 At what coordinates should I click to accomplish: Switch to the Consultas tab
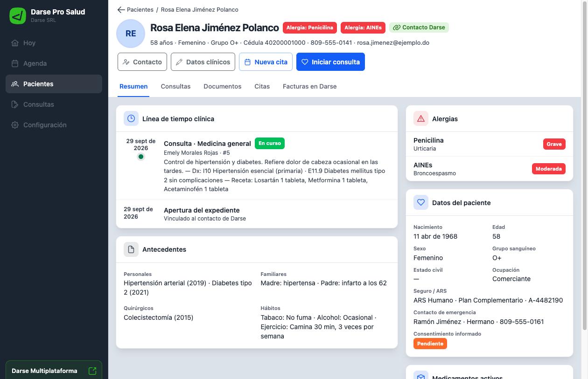click(175, 86)
